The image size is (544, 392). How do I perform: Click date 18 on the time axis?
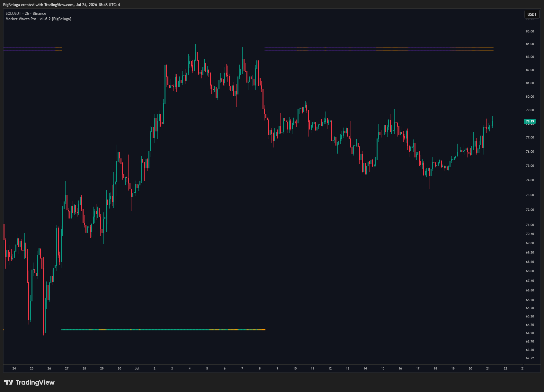click(x=435, y=369)
